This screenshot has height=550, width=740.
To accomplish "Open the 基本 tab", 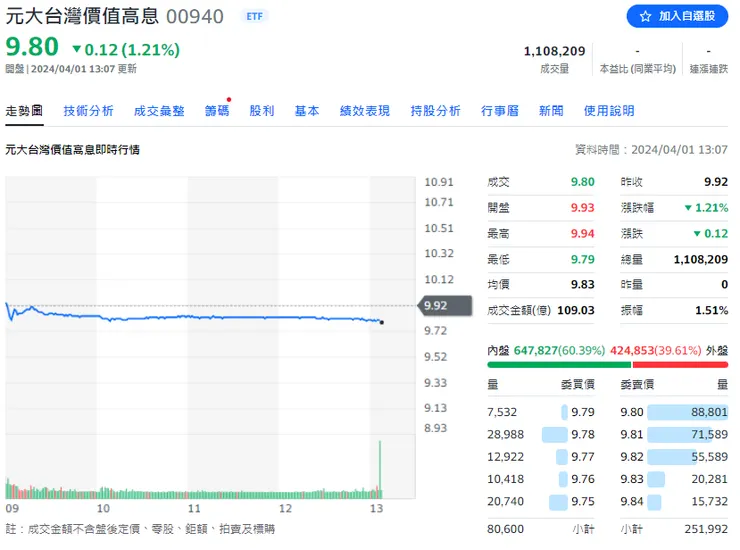I will [x=307, y=111].
